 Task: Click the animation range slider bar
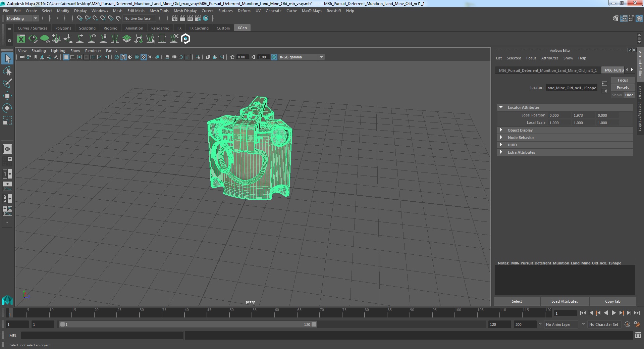click(x=187, y=325)
